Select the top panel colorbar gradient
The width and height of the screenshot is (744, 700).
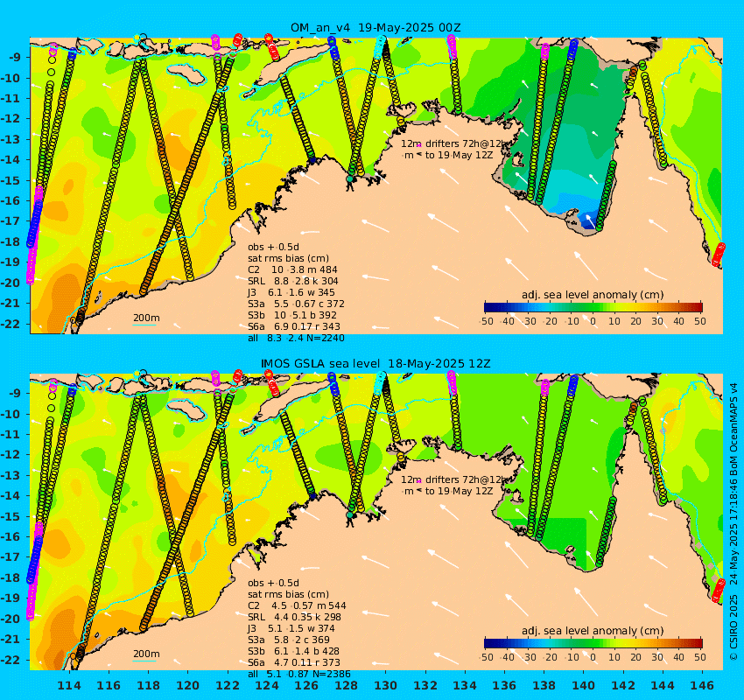[593, 307]
